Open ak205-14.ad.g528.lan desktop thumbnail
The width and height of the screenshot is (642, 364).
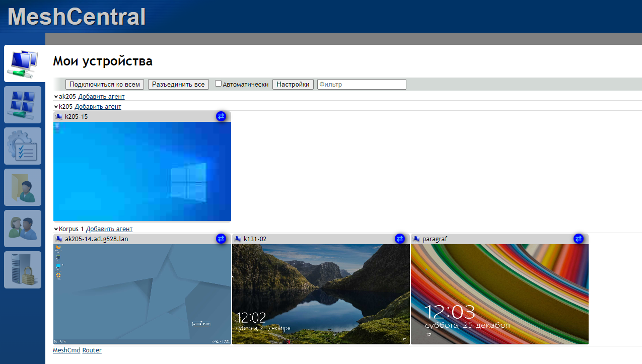coord(142,294)
